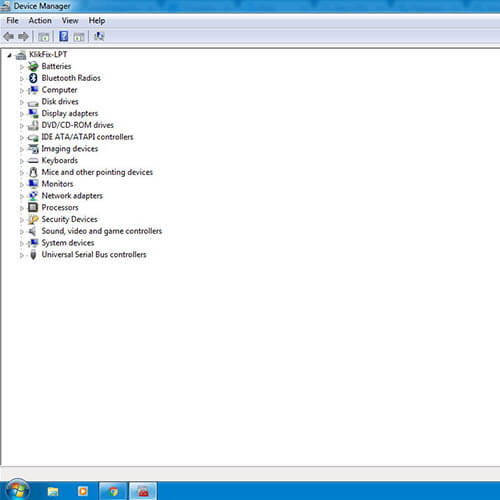Select the "Processors" label
500x500 pixels.
tap(60, 207)
